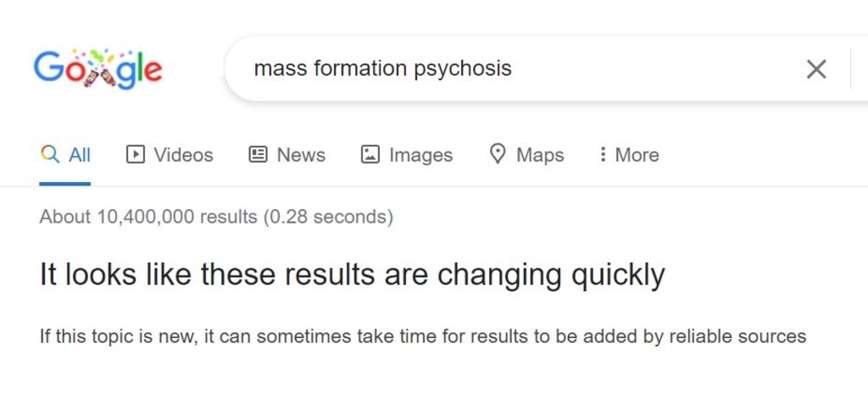Expand the More search options menu

[x=637, y=155]
